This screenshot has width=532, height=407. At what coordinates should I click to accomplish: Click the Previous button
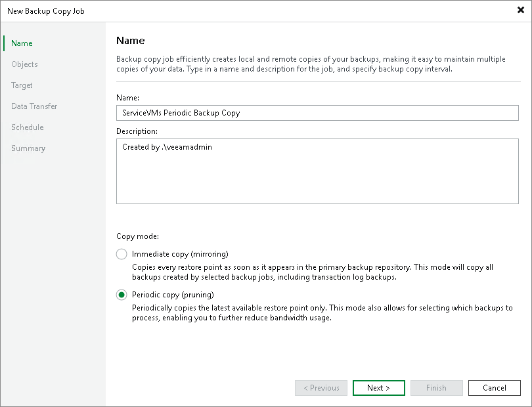321,388
